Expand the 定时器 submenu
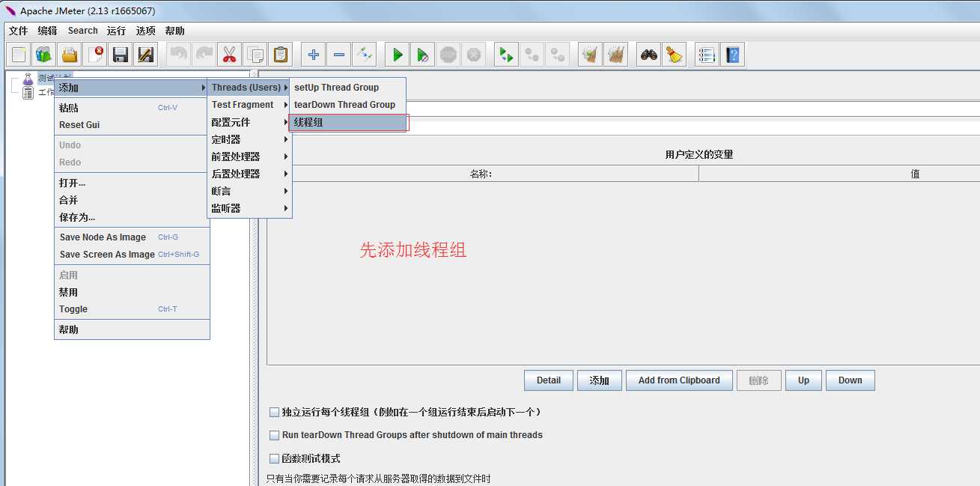The height and width of the screenshot is (486, 980). [249, 139]
